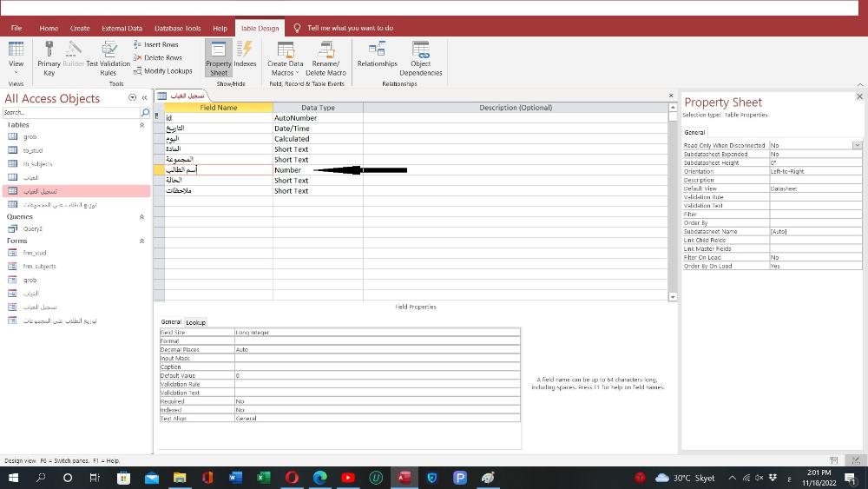
Task: Click the Insert Rows icon
Action: (157, 44)
